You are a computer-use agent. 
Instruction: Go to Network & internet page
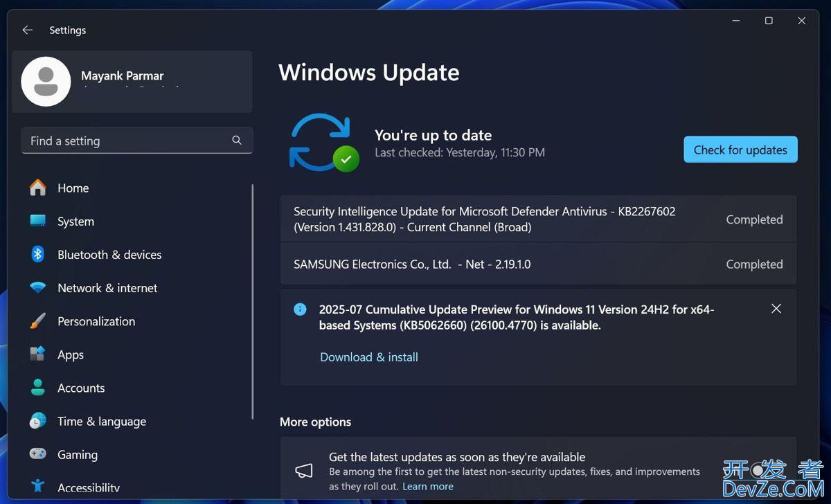coord(107,288)
